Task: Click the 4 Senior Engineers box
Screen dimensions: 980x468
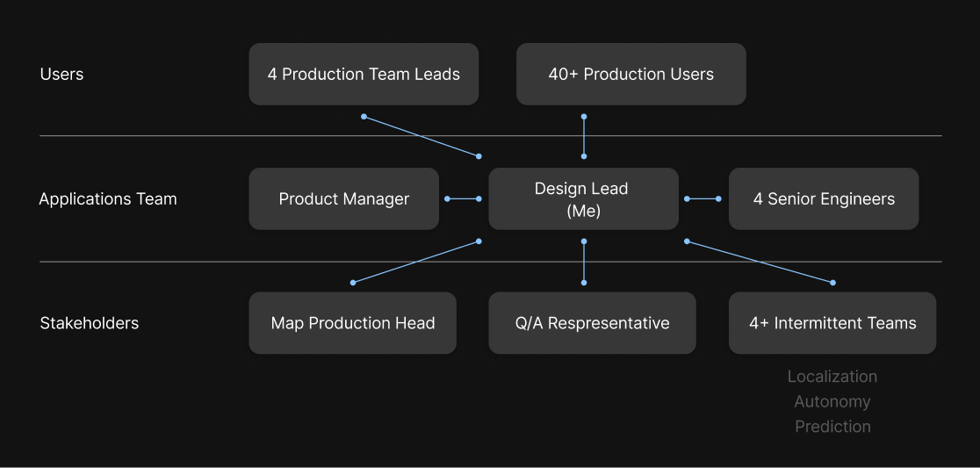Action: pyautogui.click(x=823, y=199)
